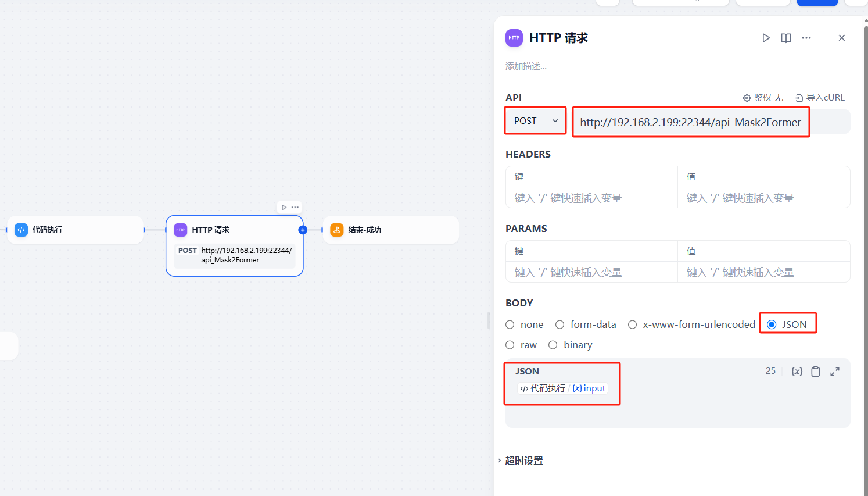Open the help book icon in panel header

tap(785, 38)
